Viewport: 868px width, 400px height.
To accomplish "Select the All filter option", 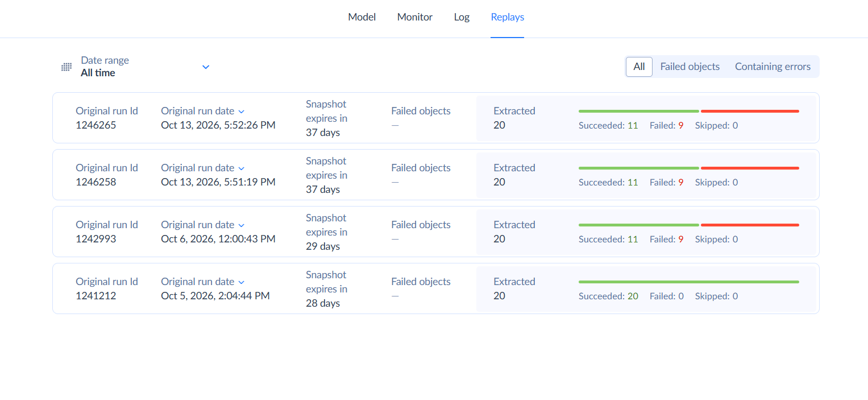I will (639, 67).
